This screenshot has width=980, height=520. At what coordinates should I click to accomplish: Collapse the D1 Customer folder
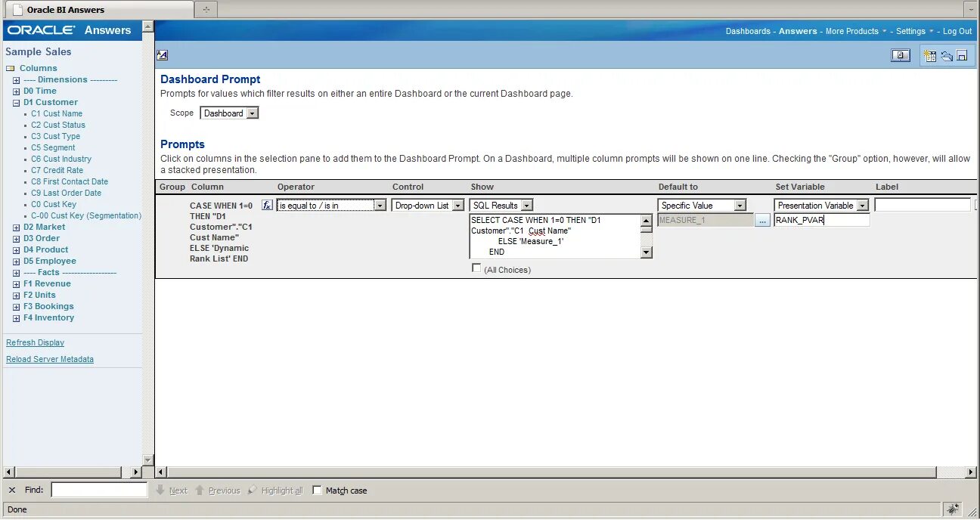click(x=17, y=102)
